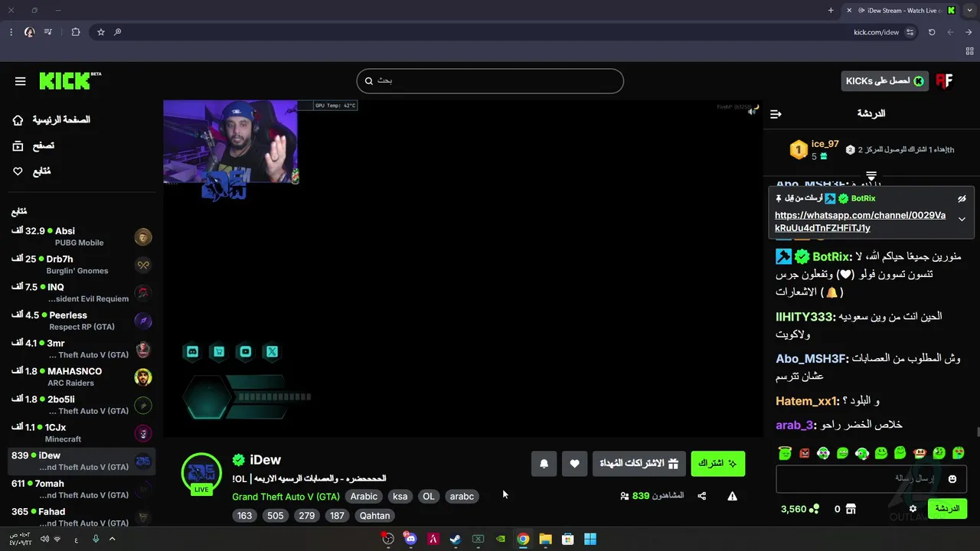Click the ksa tag
Screen dimensions: 980x551
(x=400, y=497)
